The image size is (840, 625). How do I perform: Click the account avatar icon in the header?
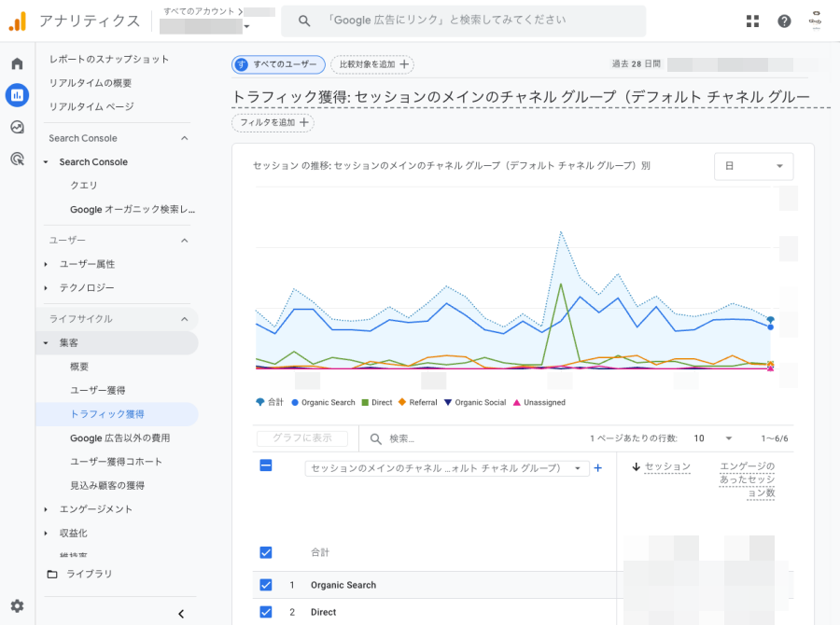(816, 21)
